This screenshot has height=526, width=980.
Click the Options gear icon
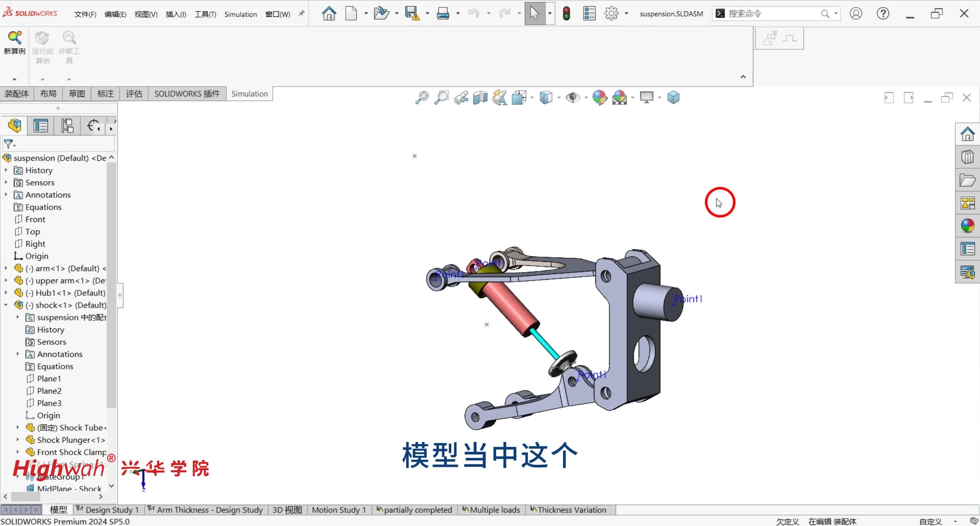click(x=611, y=14)
